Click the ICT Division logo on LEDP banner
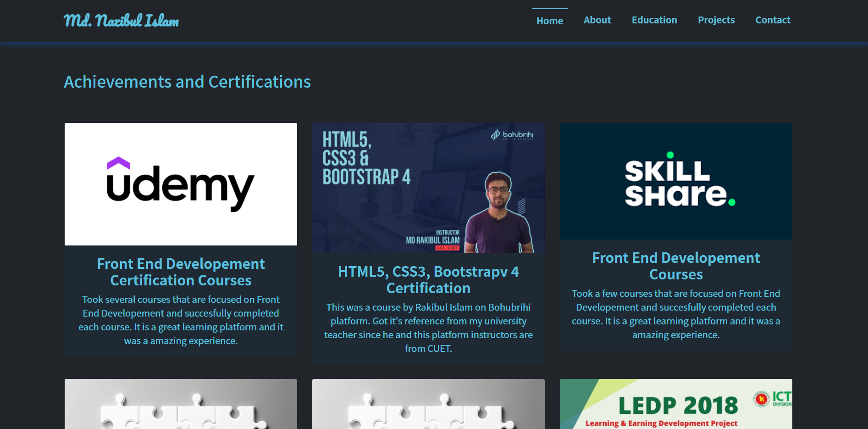Image resolution: width=868 pixels, height=429 pixels. point(773,398)
